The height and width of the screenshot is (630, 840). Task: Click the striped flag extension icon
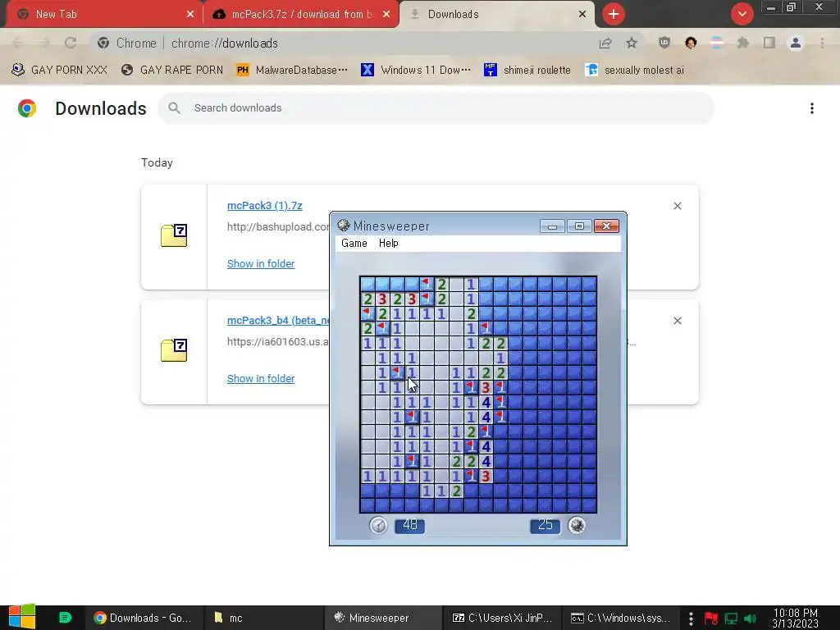(x=717, y=43)
